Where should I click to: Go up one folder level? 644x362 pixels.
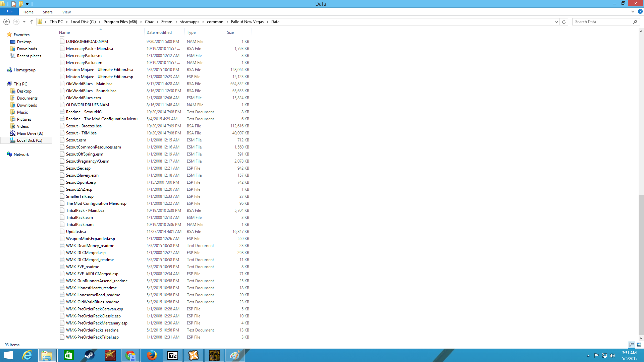click(32, 22)
